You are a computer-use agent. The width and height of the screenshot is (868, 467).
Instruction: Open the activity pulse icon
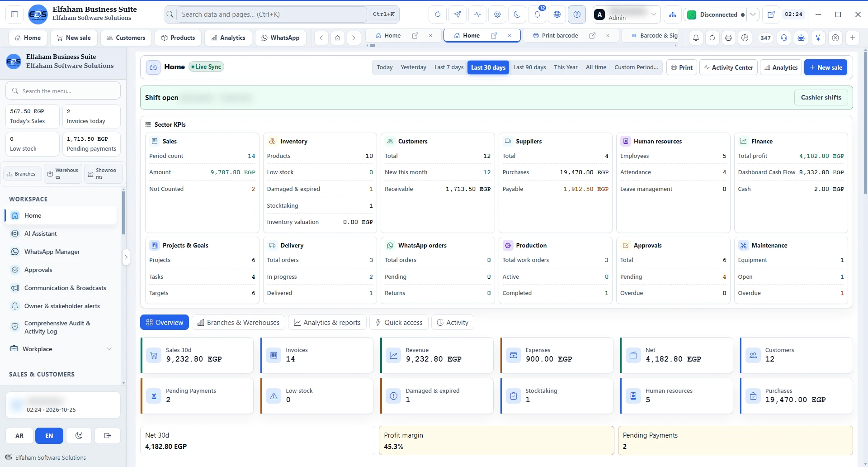coord(477,14)
